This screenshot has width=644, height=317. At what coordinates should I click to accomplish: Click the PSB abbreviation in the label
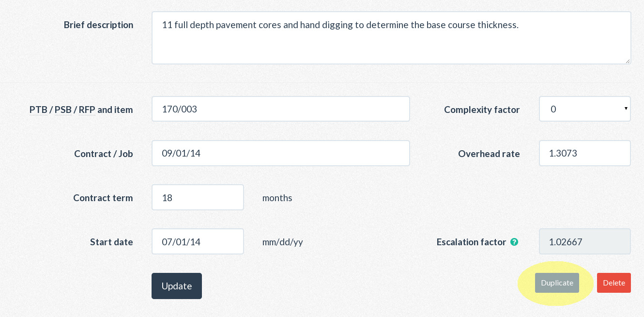63,110
